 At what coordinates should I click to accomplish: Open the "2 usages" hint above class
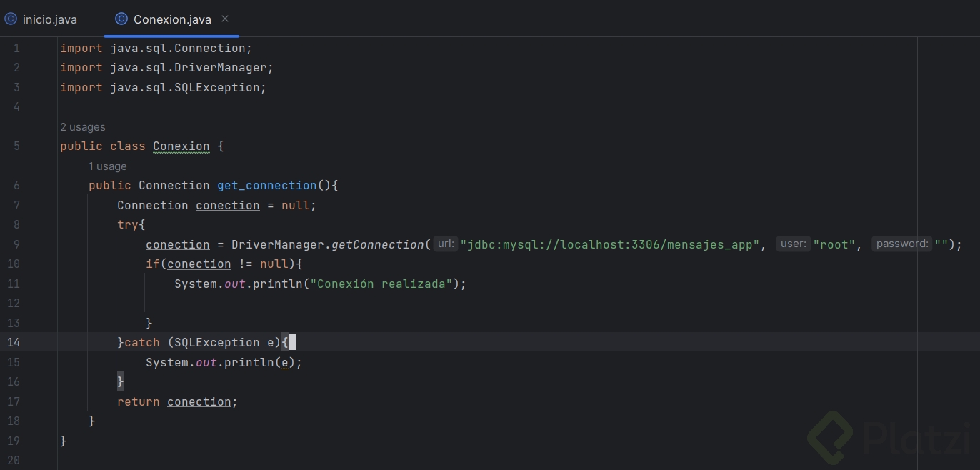tap(83, 127)
